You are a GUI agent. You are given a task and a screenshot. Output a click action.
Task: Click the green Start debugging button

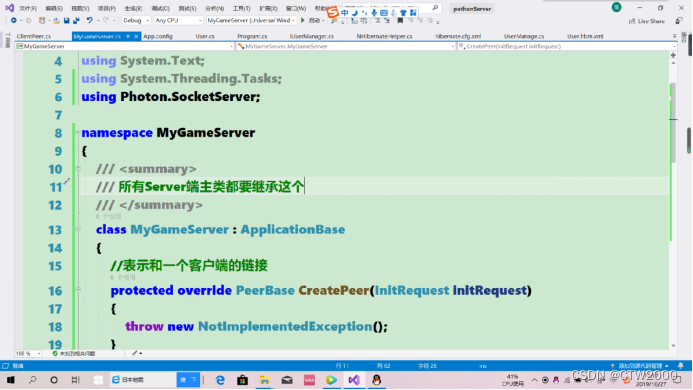point(303,20)
